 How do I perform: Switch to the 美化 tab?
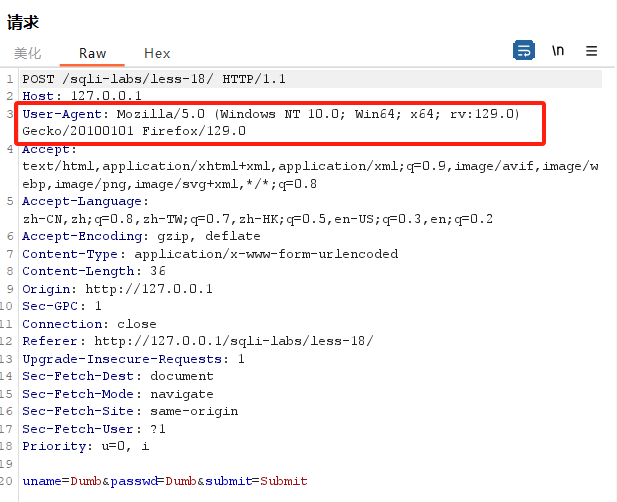coord(28,53)
